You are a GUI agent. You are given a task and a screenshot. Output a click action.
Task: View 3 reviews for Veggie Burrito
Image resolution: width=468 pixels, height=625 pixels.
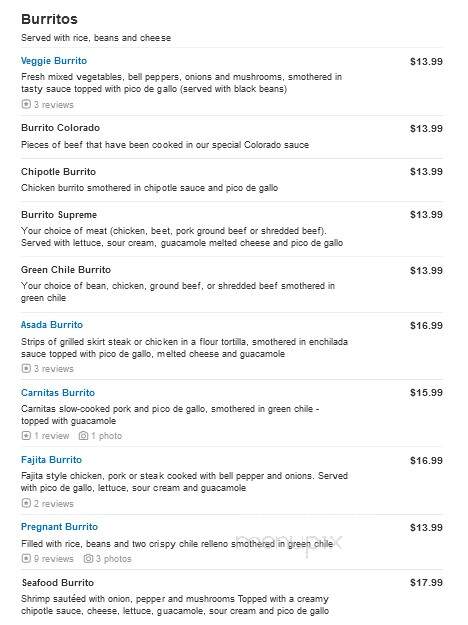click(54, 105)
